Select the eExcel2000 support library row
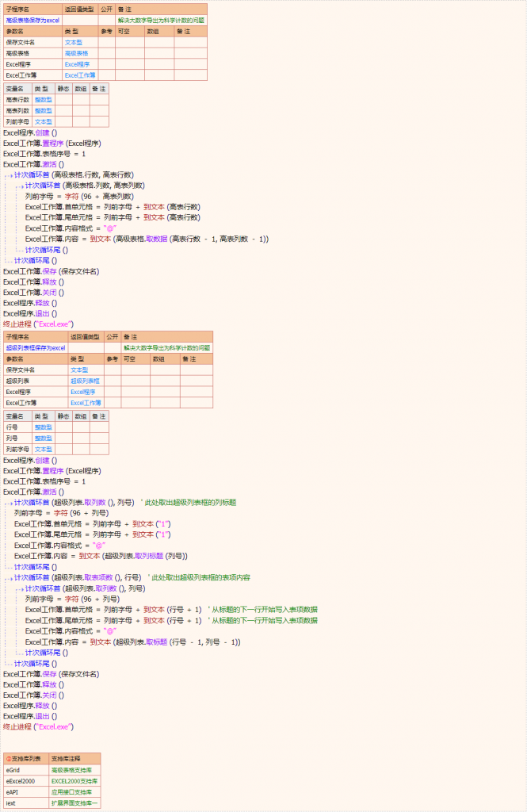 (x=52, y=781)
